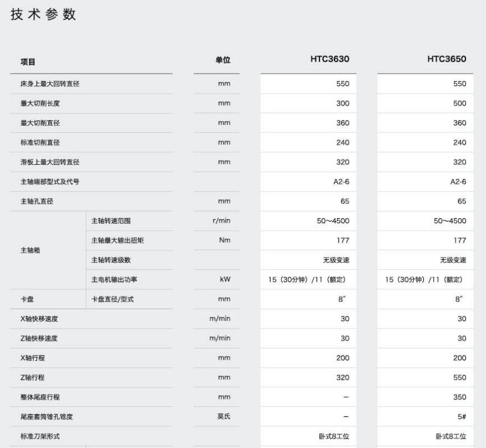Click HTC3630 最大切削长度 value 300
This screenshot has width=486, height=448.
click(x=343, y=103)
